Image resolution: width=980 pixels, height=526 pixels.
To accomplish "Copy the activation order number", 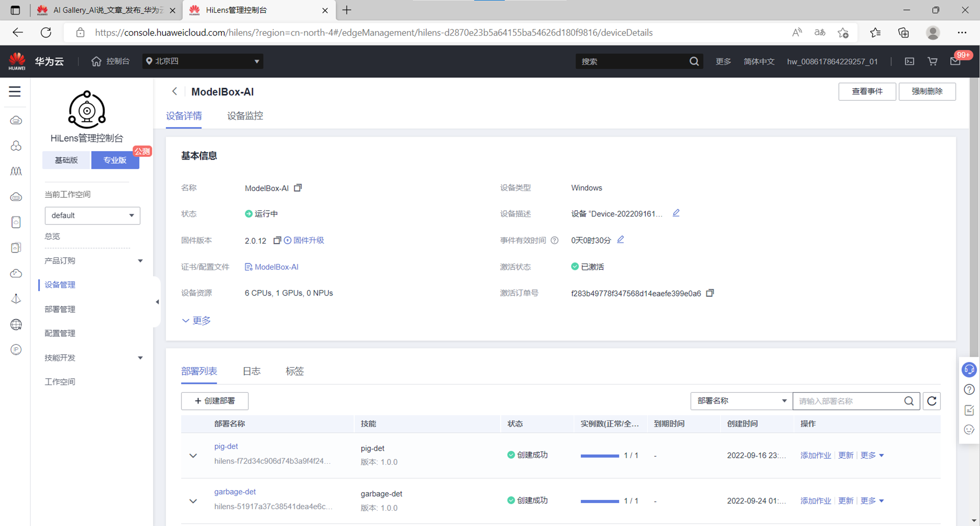I will (710, 293).
